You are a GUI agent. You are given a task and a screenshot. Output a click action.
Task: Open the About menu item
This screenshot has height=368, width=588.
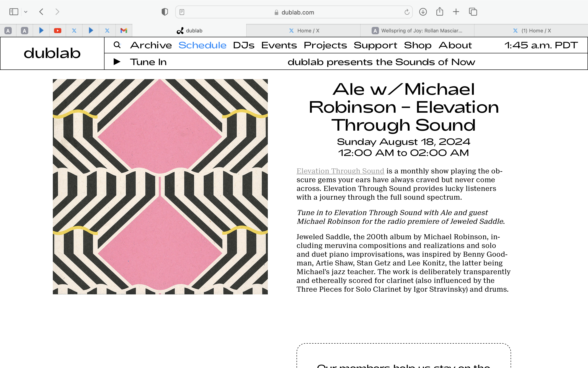(x=455, y=45)
